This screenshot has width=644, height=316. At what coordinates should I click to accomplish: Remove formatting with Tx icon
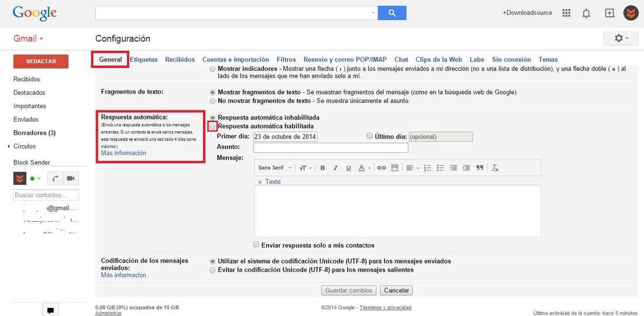(x=495, y=168)
